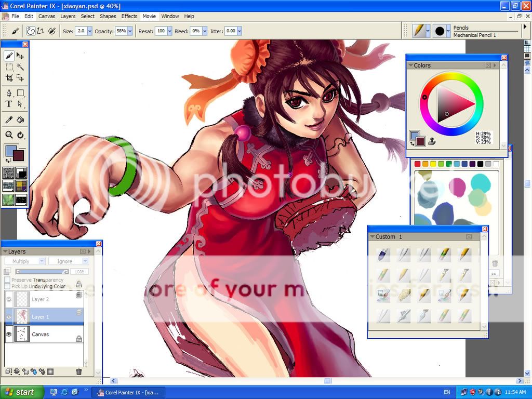Open the Pencils brush category selector

[x=421, y=31]
